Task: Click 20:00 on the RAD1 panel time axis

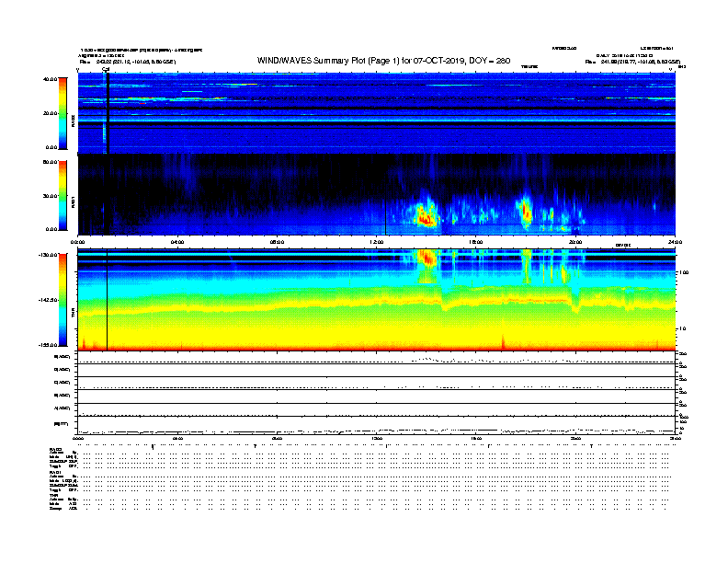Action: coord(575,242)
